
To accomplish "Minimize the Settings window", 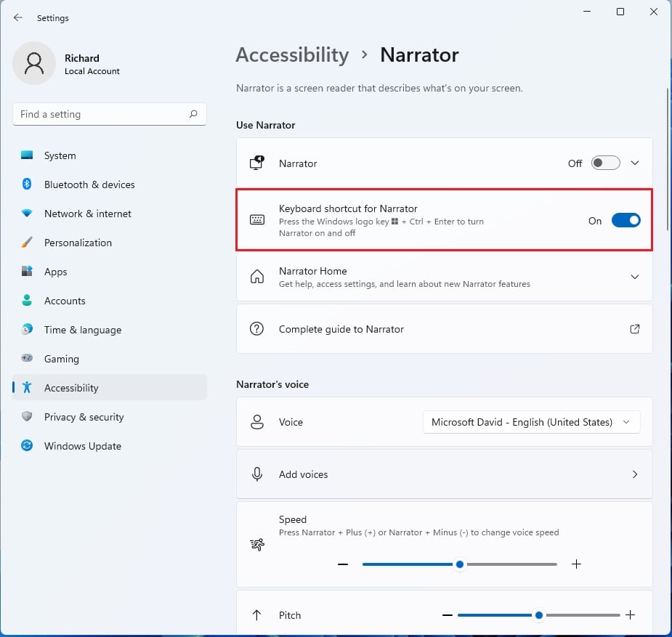I will click(587, 12).
